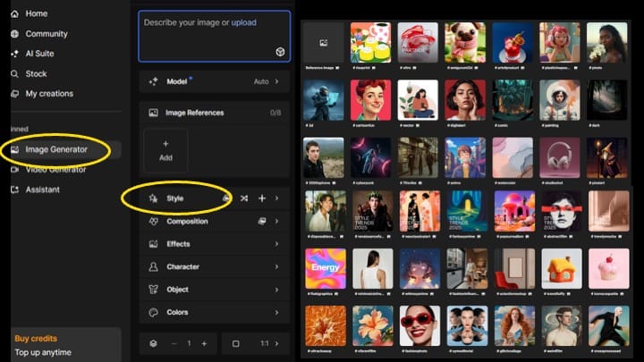Viewport: 644px width, 362px height.
Task: Expand the Composition options row
Action: [215, 221]
